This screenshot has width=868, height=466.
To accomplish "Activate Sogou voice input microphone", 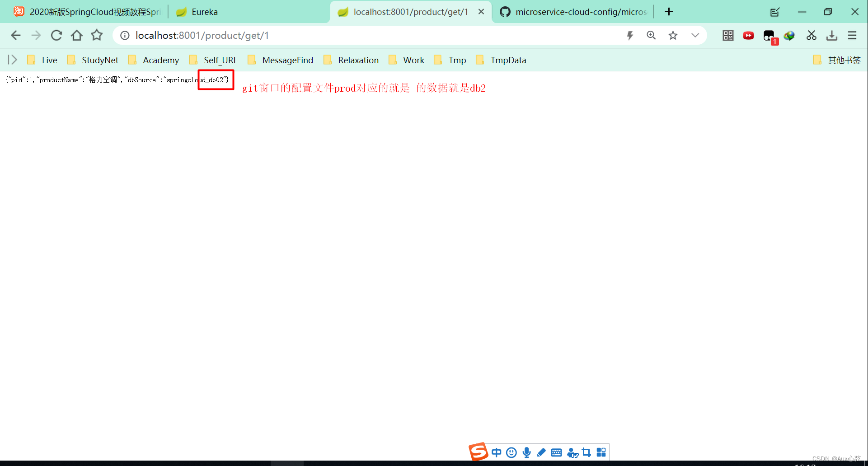I will pyautogui.click(x=526, y=452).
